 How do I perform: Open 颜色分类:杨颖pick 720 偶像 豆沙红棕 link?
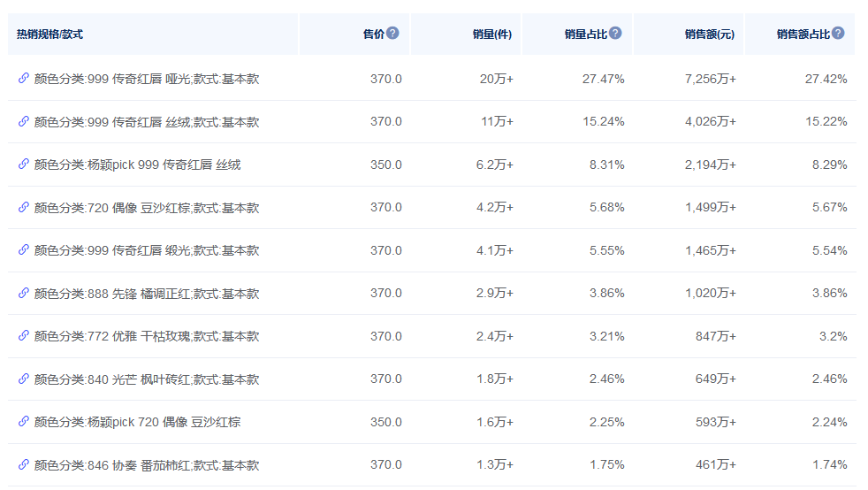pos(137,423)
